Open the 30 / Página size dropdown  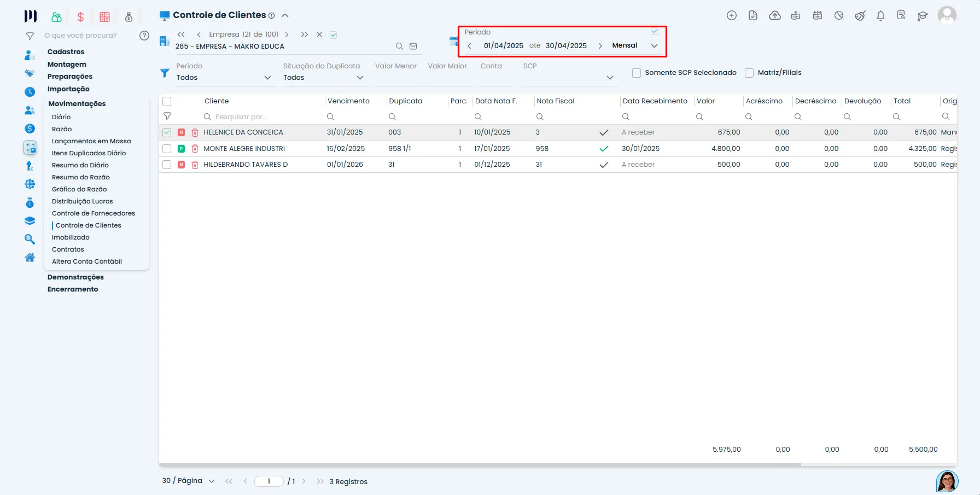(x=188, y=481)
